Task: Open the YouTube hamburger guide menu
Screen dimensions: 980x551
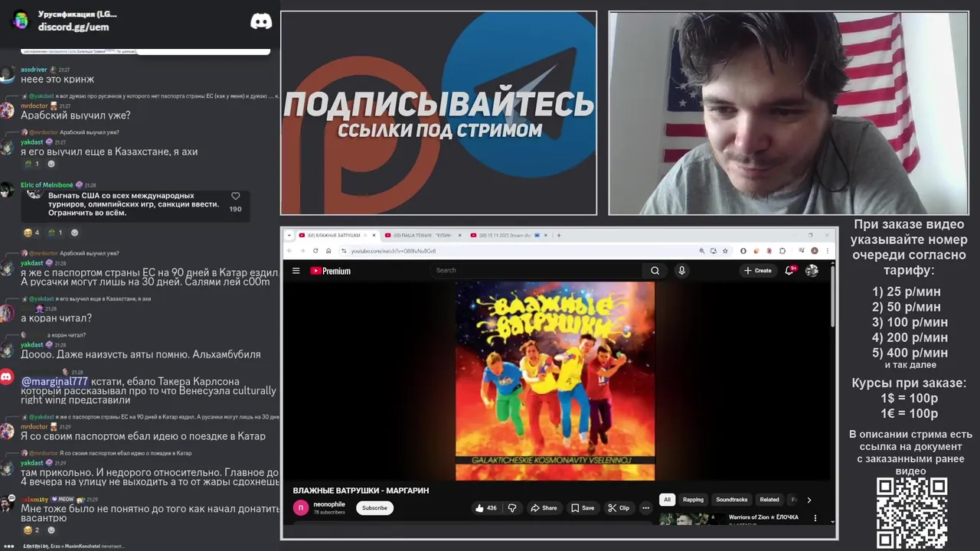Action: click(296, 271)
